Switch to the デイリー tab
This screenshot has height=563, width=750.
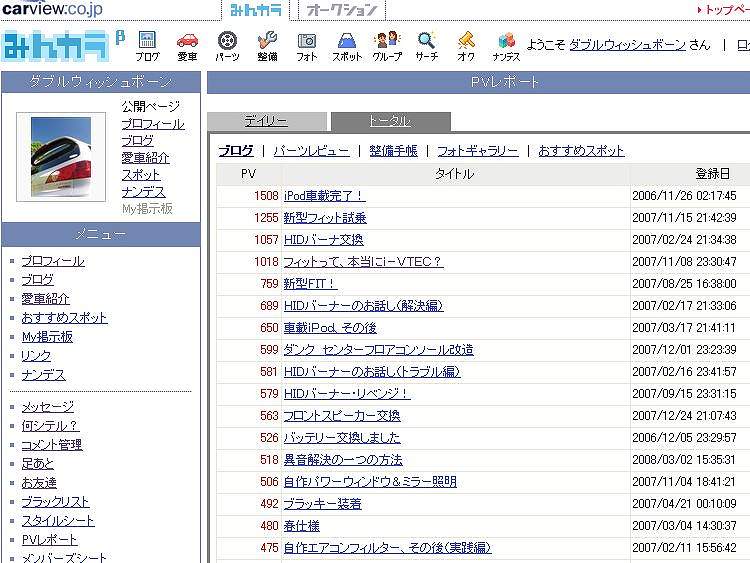(266, 121)
